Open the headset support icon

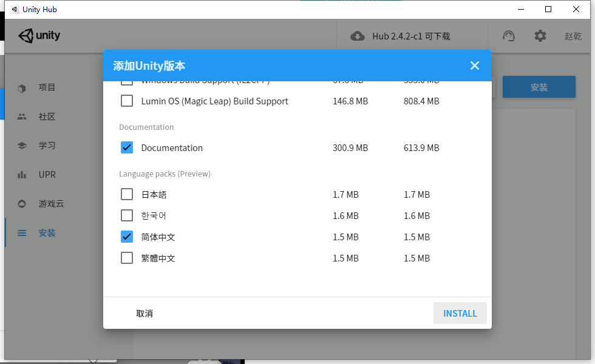(509, 36)
